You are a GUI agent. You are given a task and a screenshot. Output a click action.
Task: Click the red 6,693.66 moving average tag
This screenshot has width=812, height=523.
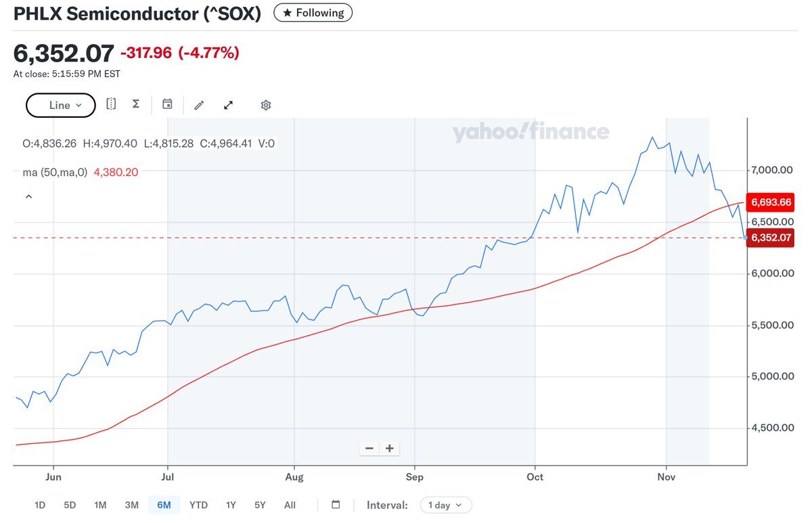[769, 202]
